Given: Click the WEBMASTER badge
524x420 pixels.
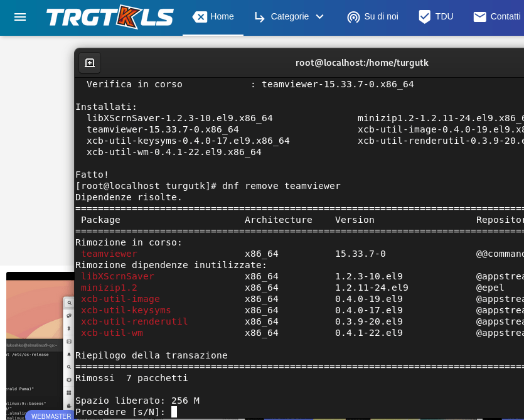Looking at the screenshot, I should (51, 416).
